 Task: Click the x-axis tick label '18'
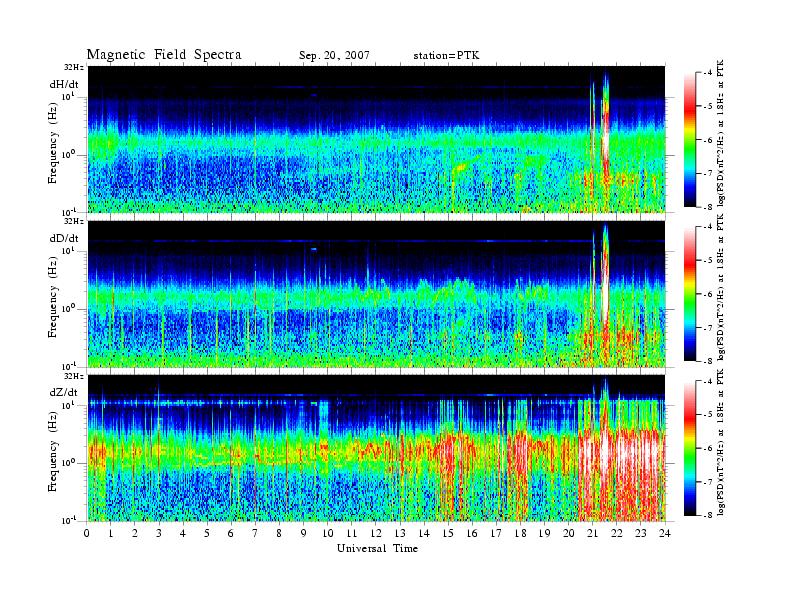(520, 533)
